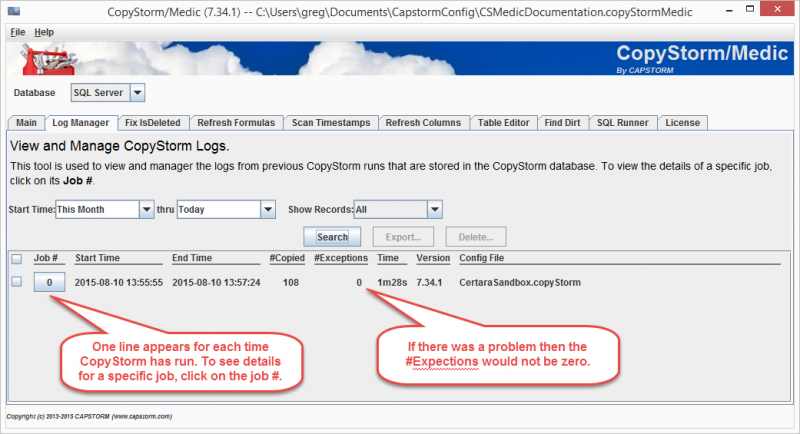Open the File menu
Viewport: 800px width, 434px height.
pos(17,32)
